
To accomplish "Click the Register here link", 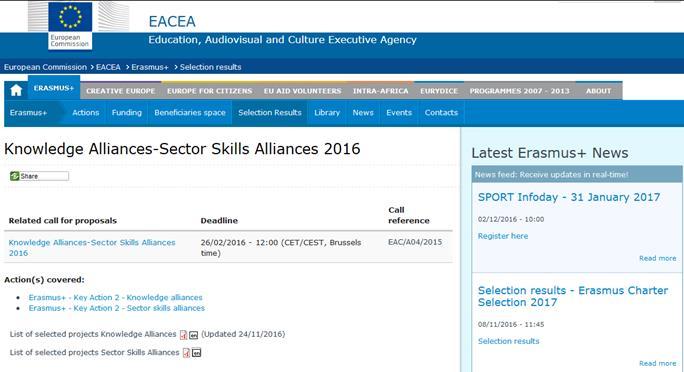I will pyautogui.click(x=503, y=236).
